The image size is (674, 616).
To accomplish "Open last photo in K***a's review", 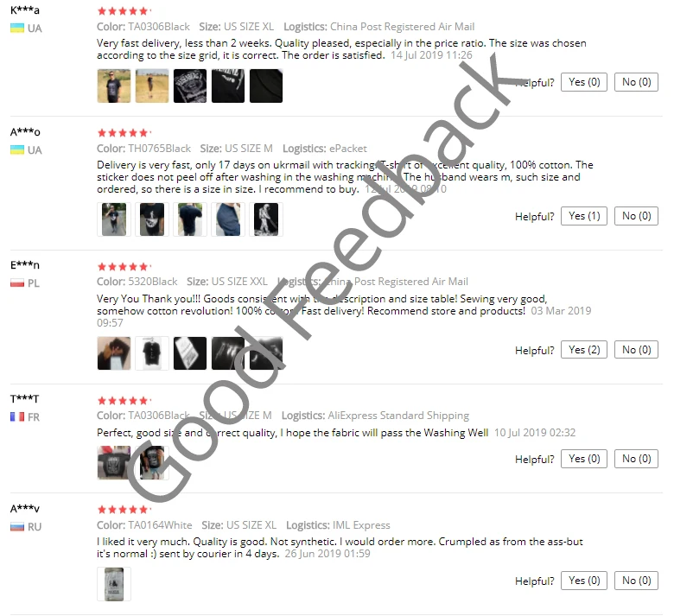I will click(266, 86).
